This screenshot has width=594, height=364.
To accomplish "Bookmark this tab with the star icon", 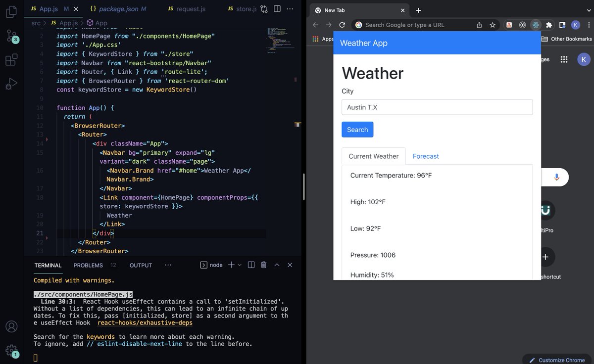I will click(x=493, y=25).
